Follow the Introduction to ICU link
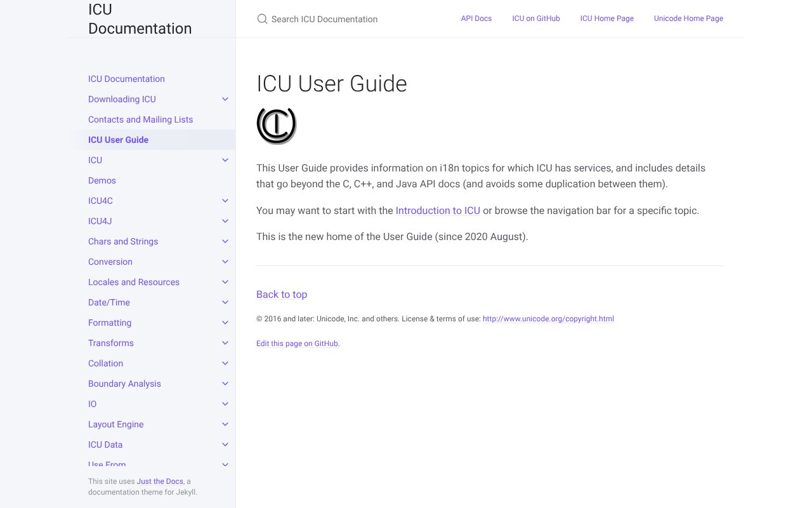The width and height of the screenshot is (812, 508). (x=438, y=210)
